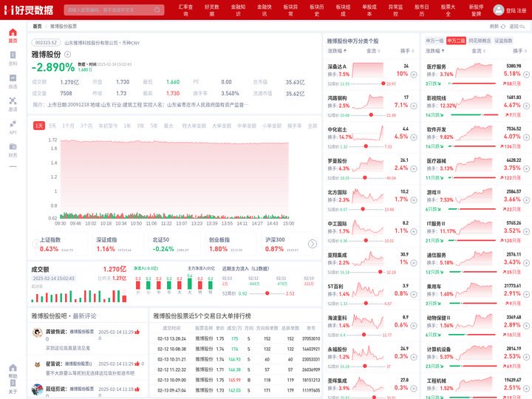Like the comment by 翟哥 thumbs-up
This screenshot has height=399, width=532.
(137, 364)
